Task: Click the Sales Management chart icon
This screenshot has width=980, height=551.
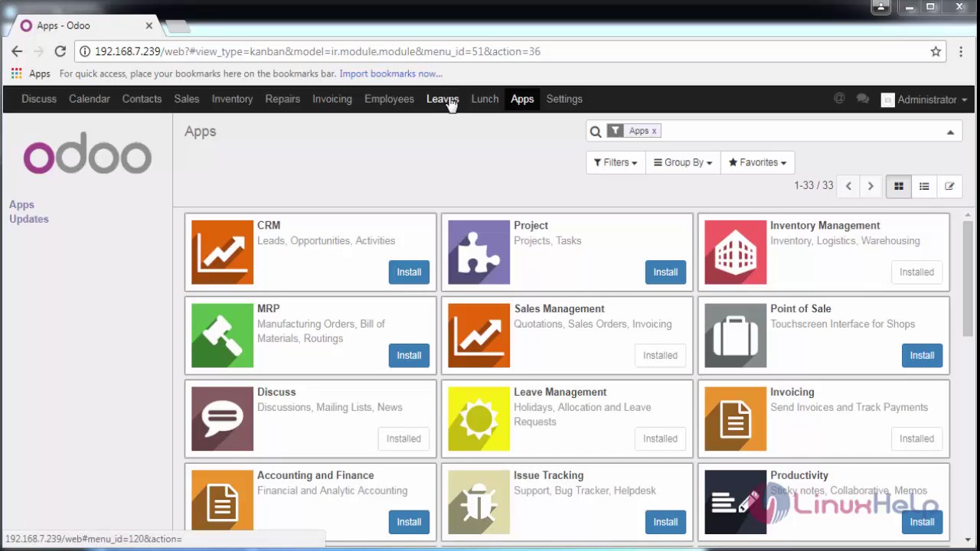Action: [x=479, y=335]
